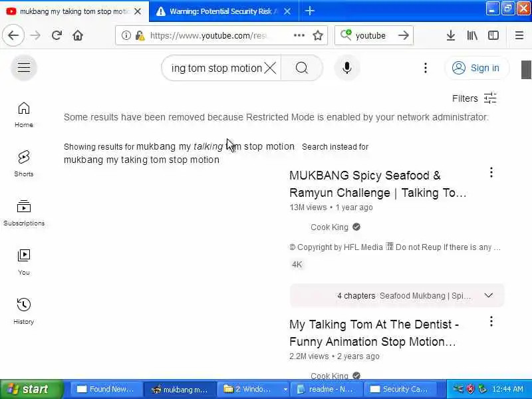The image size is (532, 399).
Task: Bookmark this page with the star icon
Action: pyautogui.click(x=318, y=35)
